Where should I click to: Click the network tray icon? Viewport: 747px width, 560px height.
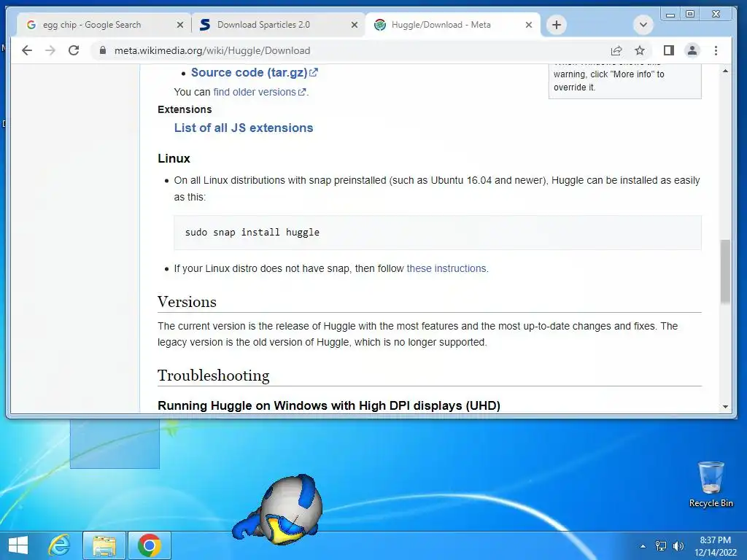coord(661,546)
